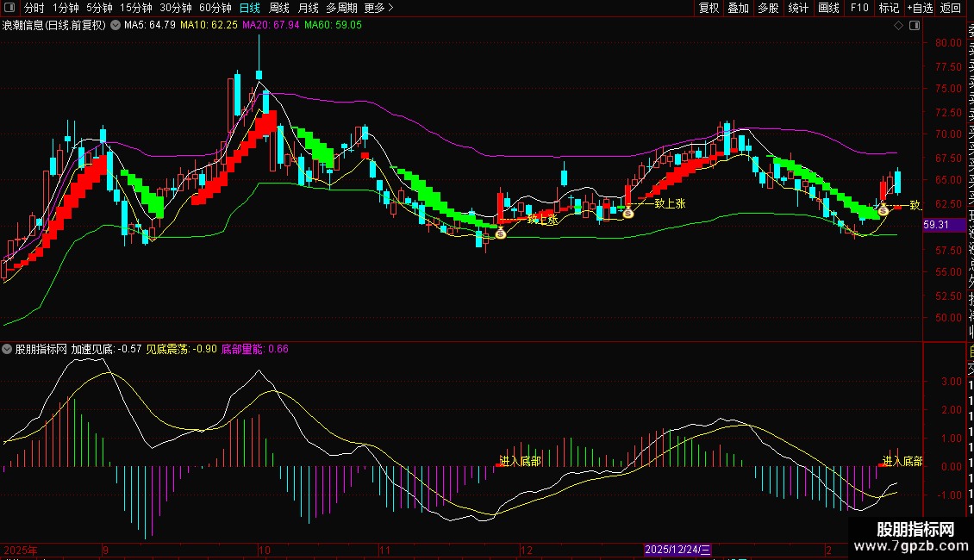Click month 12 on timeline
Image resolution: width=974 pixels, height=560 pixels.
[527, 550]
